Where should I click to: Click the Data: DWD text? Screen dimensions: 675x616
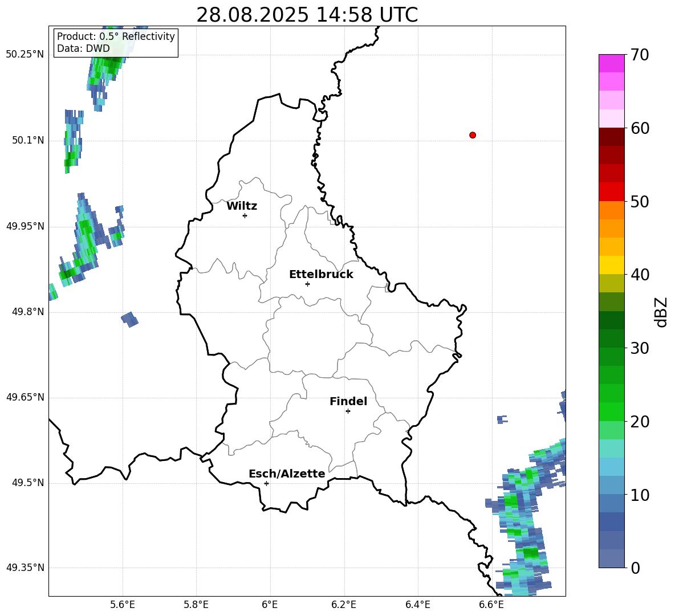point(83,48)
